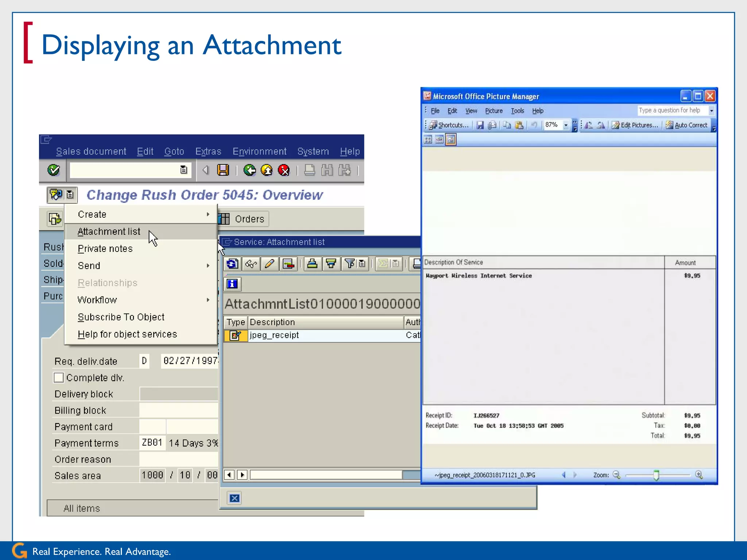
Task: Click the red Cancel icon in SAP toolbar
Action: click(x=284, y=170)
